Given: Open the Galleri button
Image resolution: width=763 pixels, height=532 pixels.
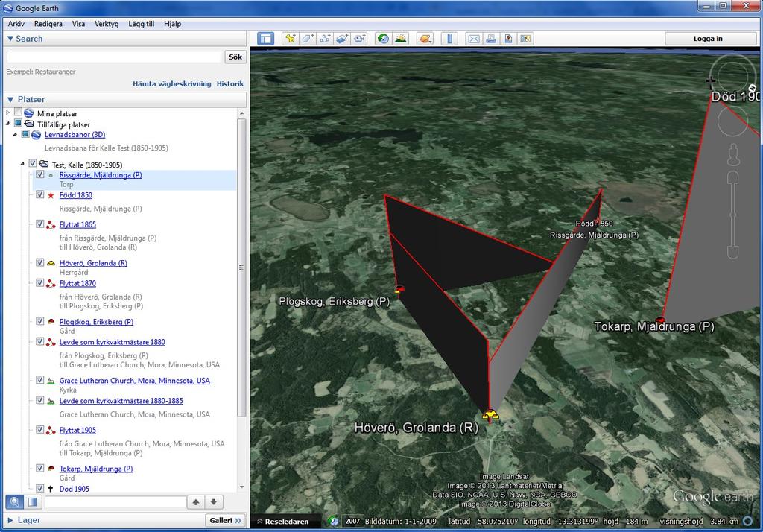Looking at the screenshot, I should click(x=226, y=520).
